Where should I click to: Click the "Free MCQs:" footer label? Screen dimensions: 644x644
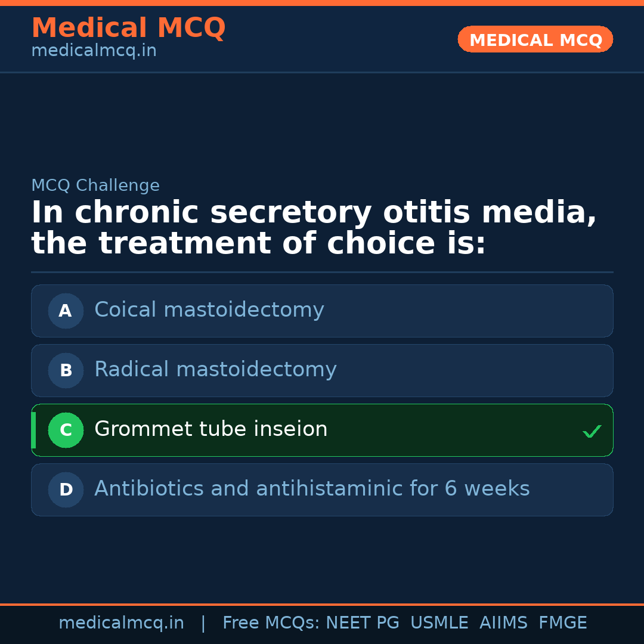pyautogui.click(x=271, y=623)
